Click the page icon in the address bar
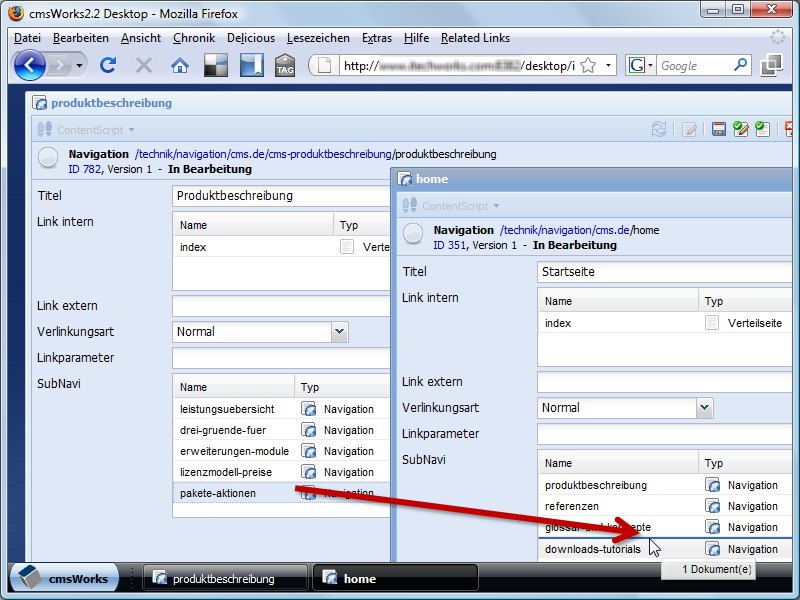This screenshot has height=600, width=800. pyautogui.click(x=324, y=65)
